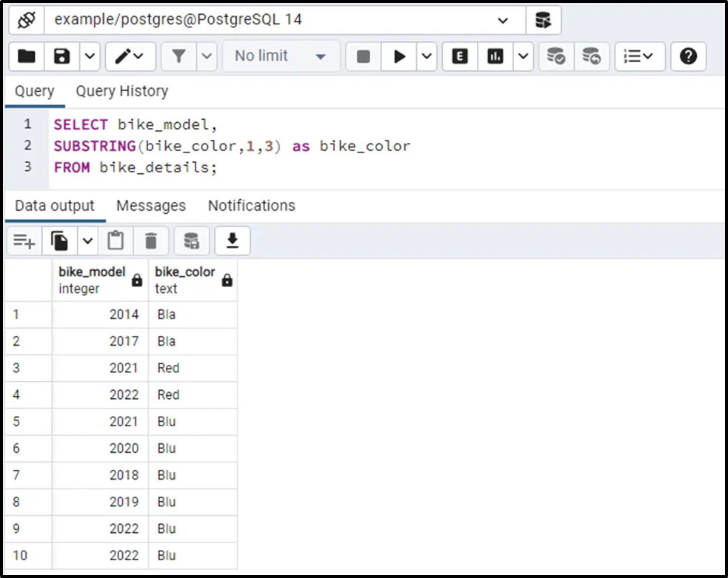Screen dimensions: 728x578
Task: Click the lock icon on bike_model column
Action: 137,280
